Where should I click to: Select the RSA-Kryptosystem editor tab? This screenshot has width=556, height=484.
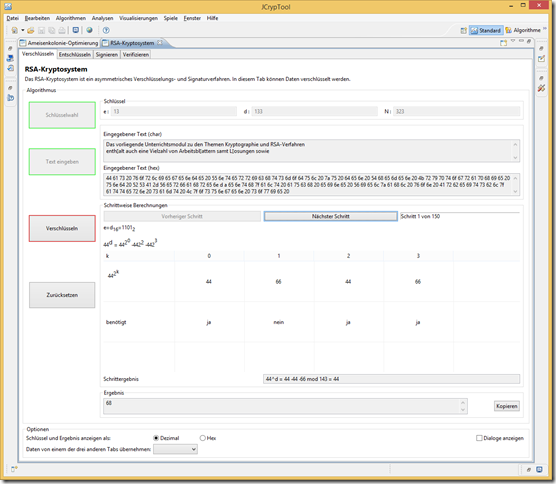pos(132,43)
